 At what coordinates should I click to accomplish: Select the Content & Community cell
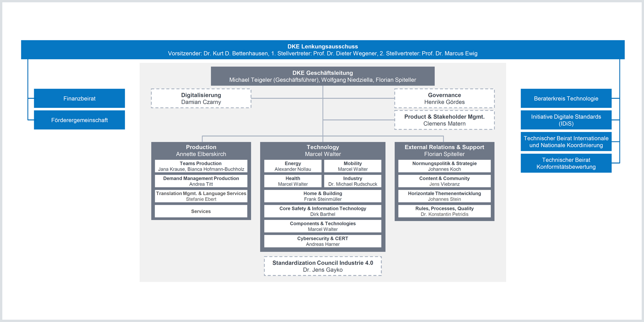pyautogui.click(x=444, y=181)
